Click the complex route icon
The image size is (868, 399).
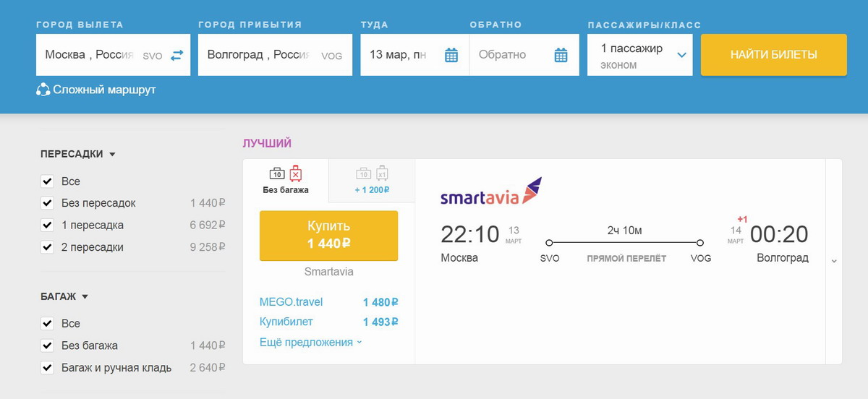pyautogui.click(x=43, y=90)
